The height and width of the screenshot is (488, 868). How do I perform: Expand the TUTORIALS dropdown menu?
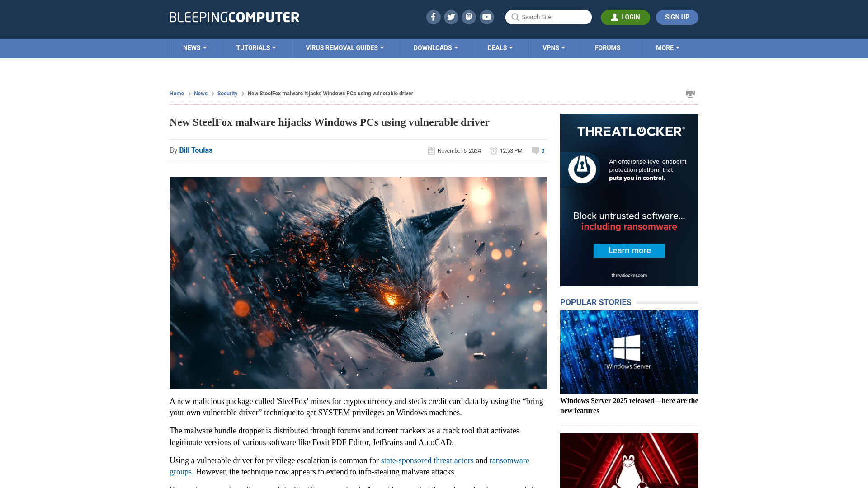[x=256, y=48]
